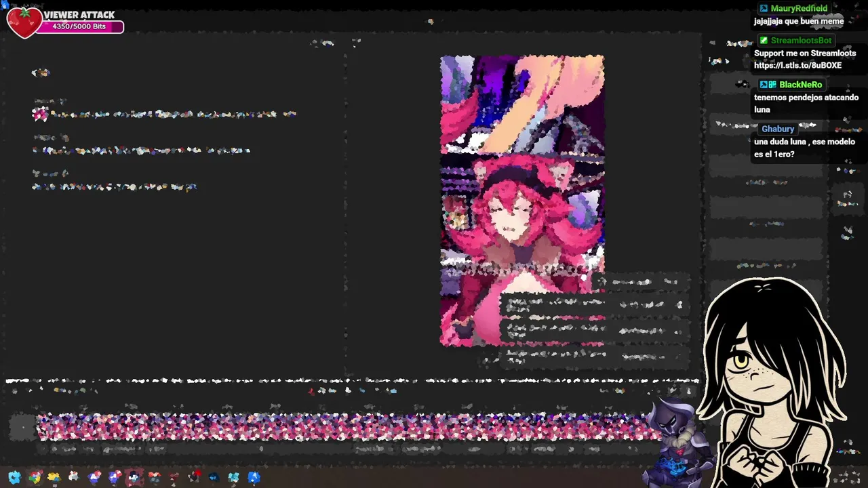Click the StreamlootsBot chat username
The height and width of the screenshot is (488, 868).
[801, 41]
